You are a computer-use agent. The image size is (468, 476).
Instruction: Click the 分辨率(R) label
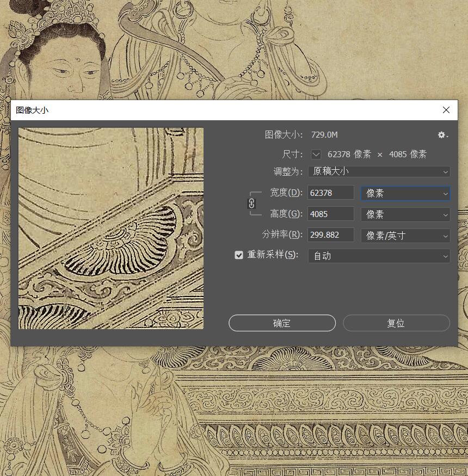[282, 234]
